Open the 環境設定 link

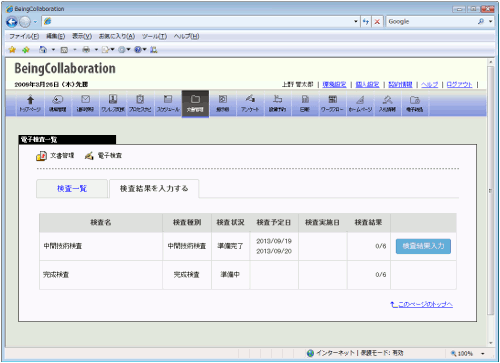[334, 85]
